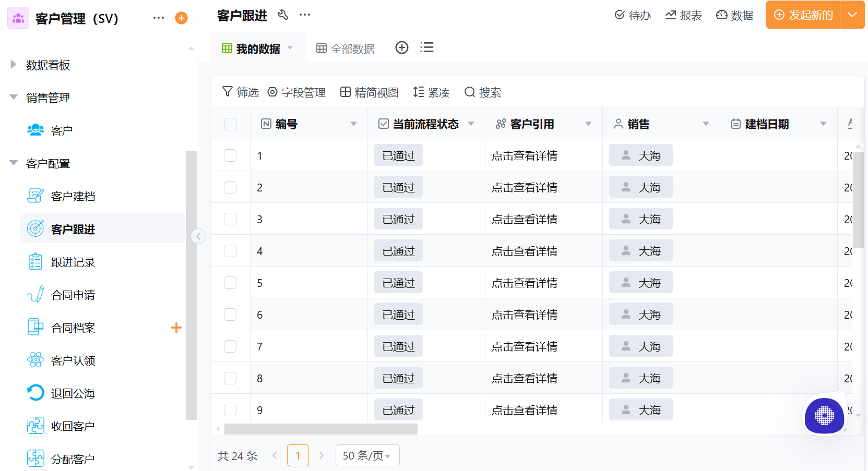Open the 搜索 search tool
The height and width of the screenshot is (471, 868).
coord(482,92)
